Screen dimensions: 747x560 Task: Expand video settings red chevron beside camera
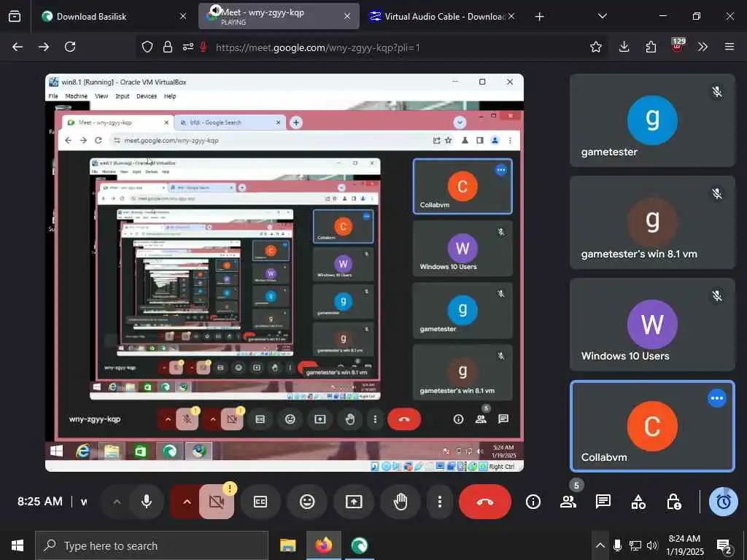pos(187,502)
